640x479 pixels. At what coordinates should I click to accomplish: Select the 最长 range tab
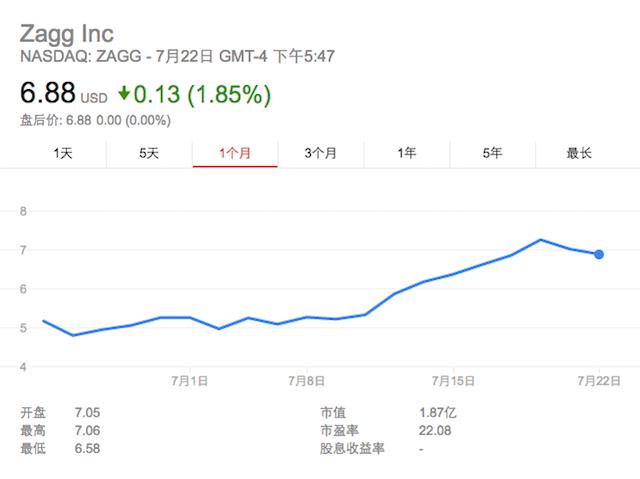pyautogui.click(x=579, y=153)
